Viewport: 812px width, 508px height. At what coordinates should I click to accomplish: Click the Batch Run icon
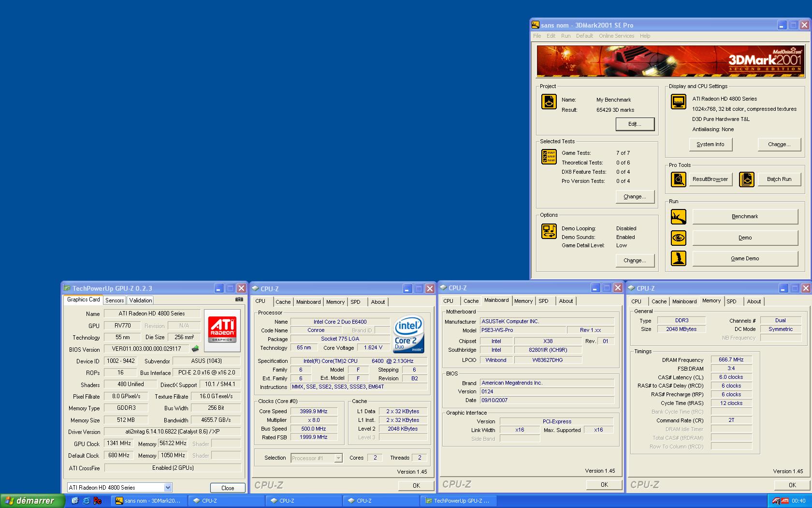pos(747,179)
